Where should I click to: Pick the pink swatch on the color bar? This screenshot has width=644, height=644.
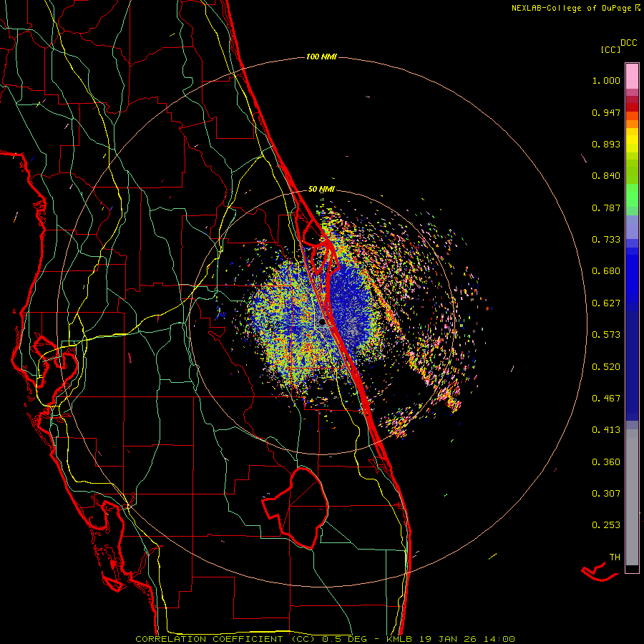click(x=632, y=77)
